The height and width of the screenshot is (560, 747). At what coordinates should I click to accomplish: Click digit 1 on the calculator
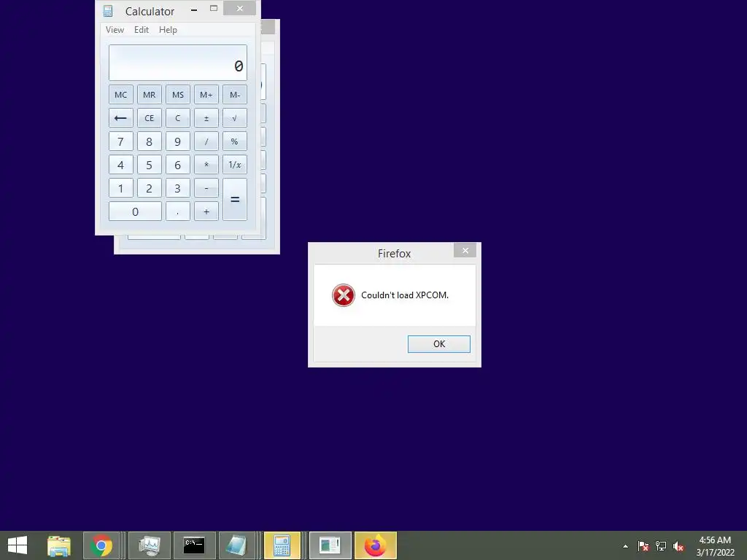120,187
